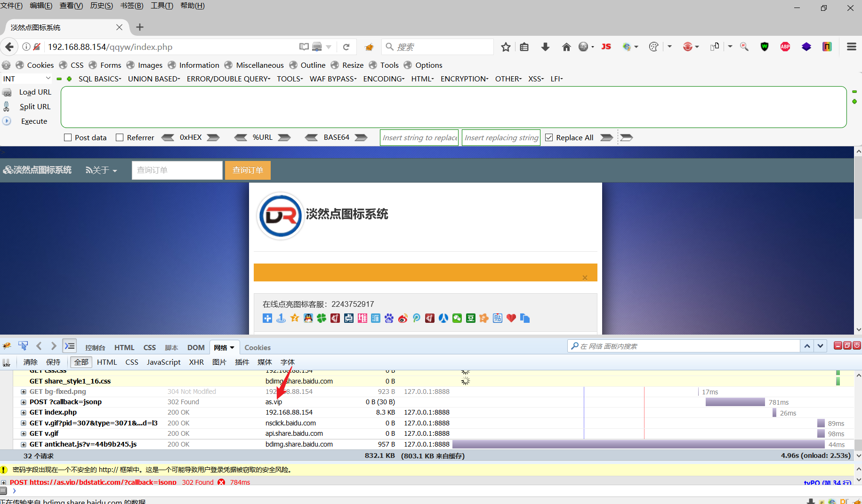Reload the page with the refresh icon
The image size is (862, 504).
(x=346, y=47)
